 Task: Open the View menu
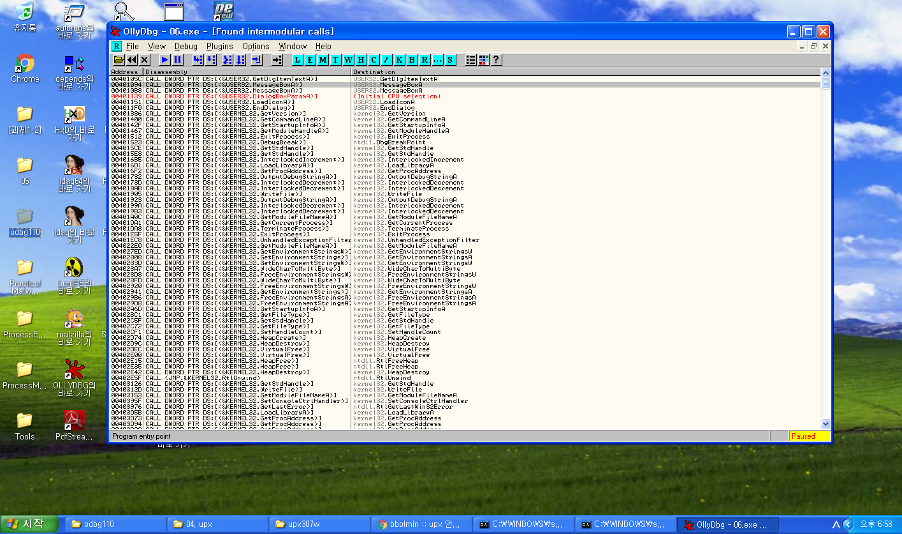point(156,46)
